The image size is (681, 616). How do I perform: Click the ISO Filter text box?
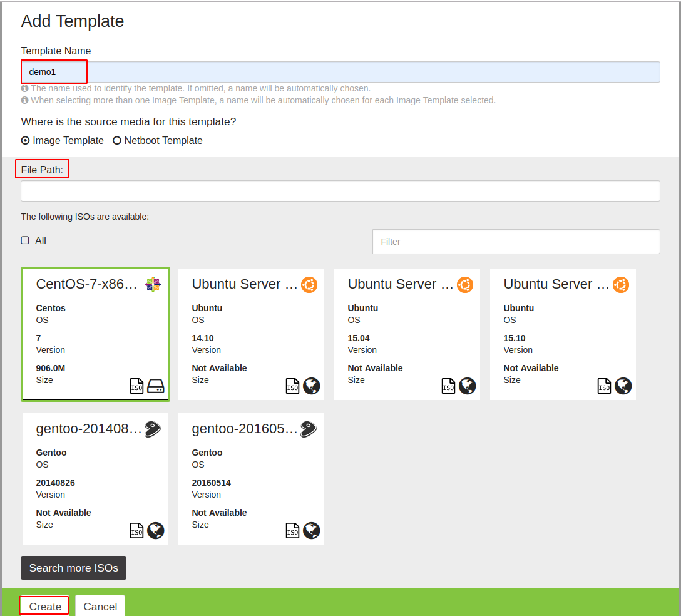click(x=516, y=242)
